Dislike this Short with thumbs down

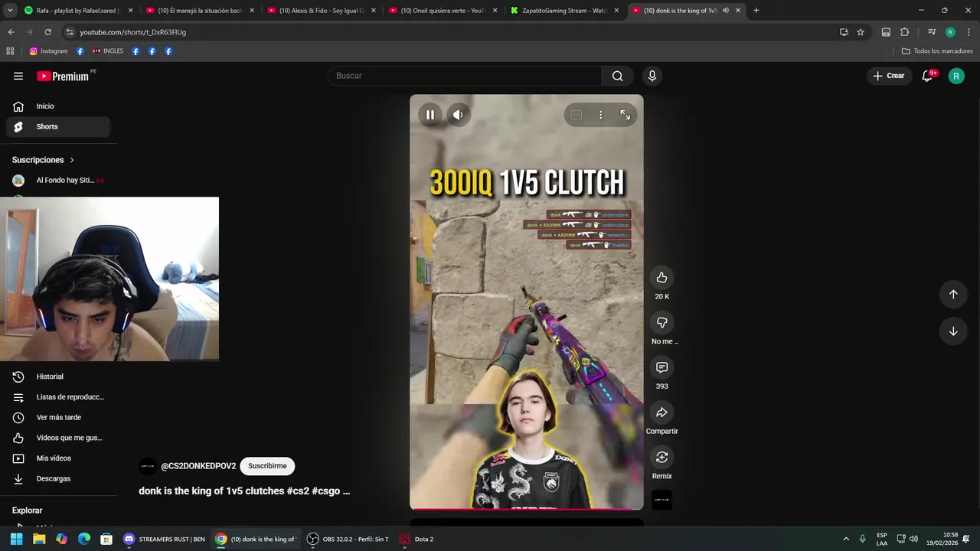[x=662, y=323]
